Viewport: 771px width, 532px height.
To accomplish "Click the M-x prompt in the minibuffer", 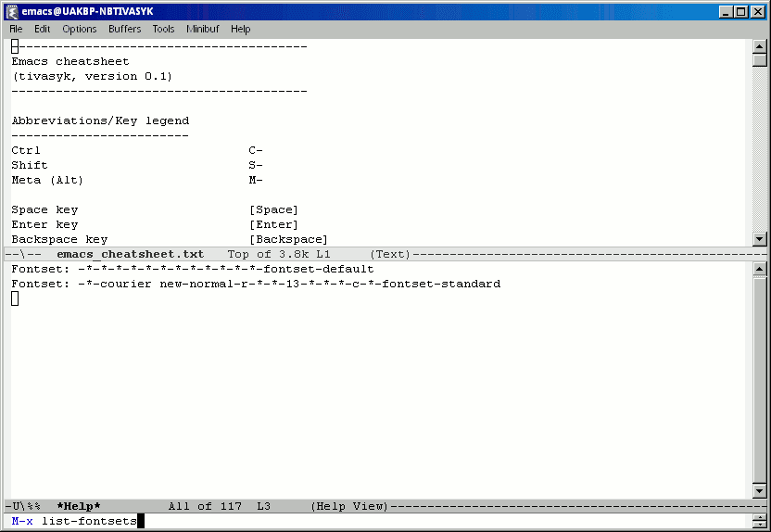I will 22,521.
